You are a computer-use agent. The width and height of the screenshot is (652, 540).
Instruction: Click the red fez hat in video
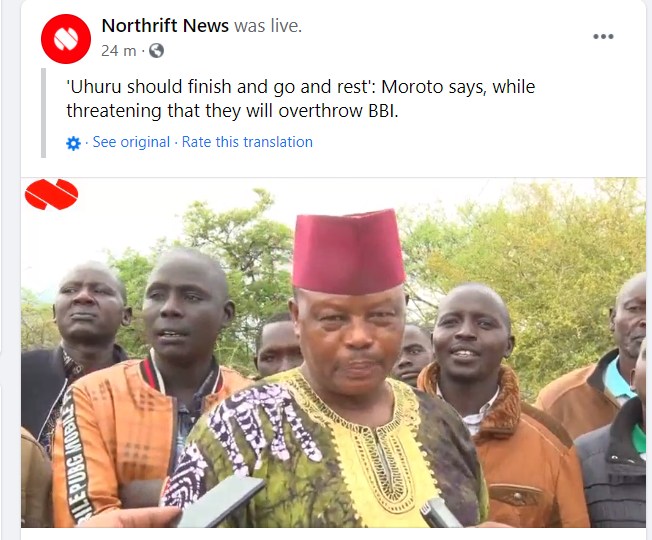tap(348, 252)
